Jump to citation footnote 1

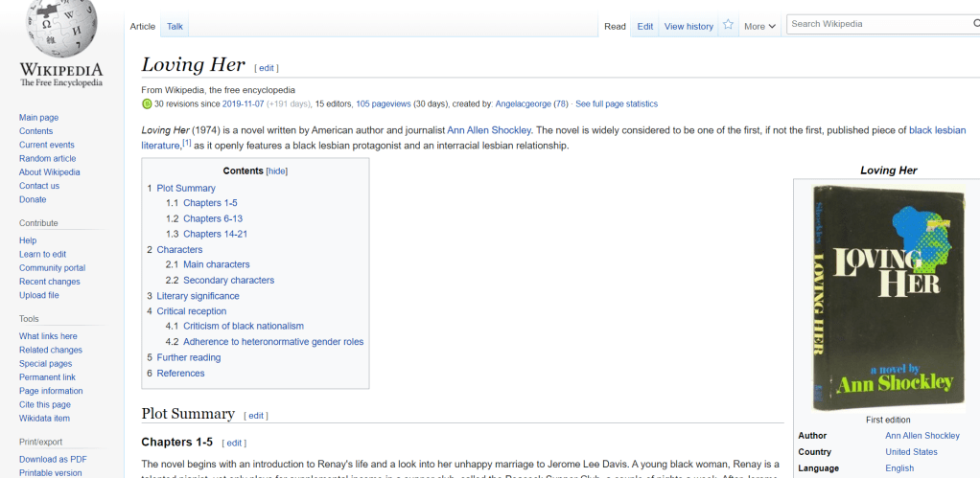[x=187, y=144]
